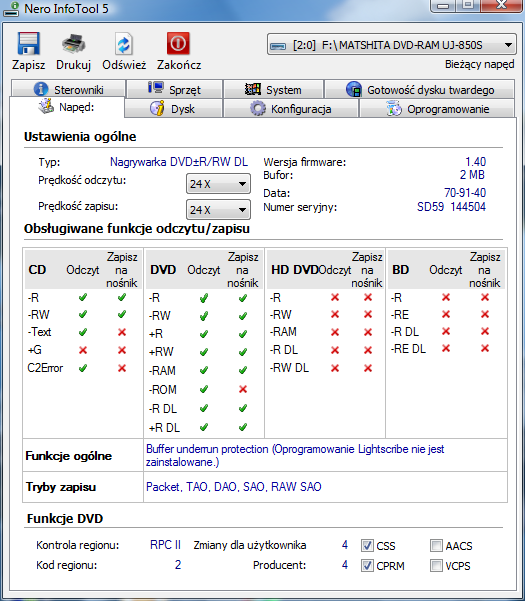Open the Prędkość zapisu 24 X dropdown
Viewport: 525px width, 601px height.
[218, 210]
